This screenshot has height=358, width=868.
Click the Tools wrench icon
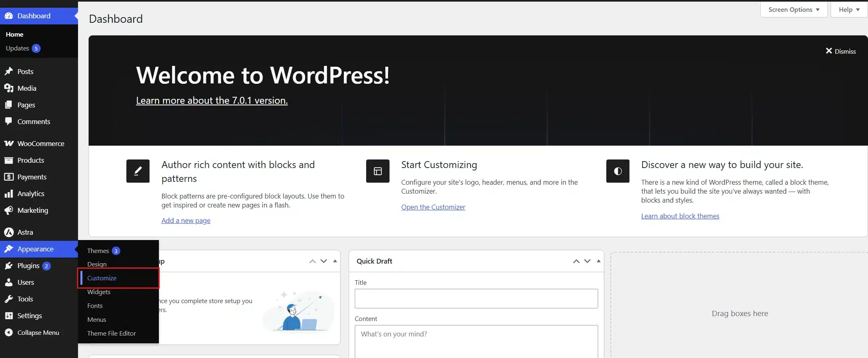pyautogui.click(x=9, y=299)
